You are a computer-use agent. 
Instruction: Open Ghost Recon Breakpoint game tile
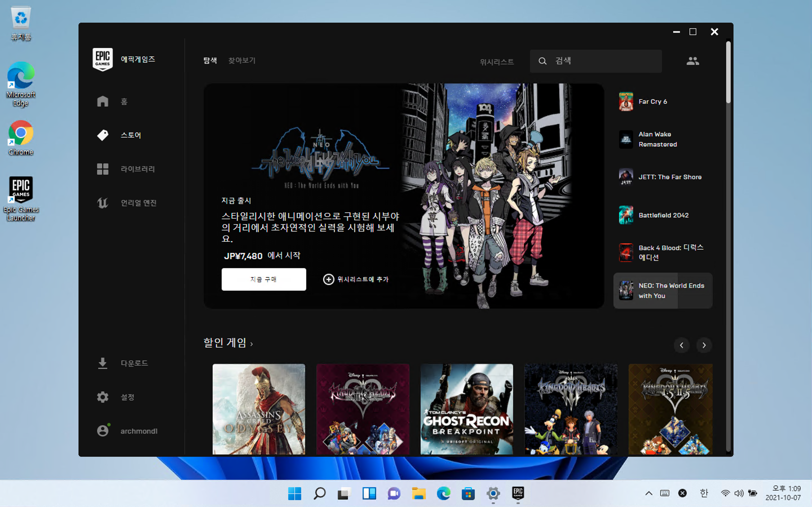point(466,409)
